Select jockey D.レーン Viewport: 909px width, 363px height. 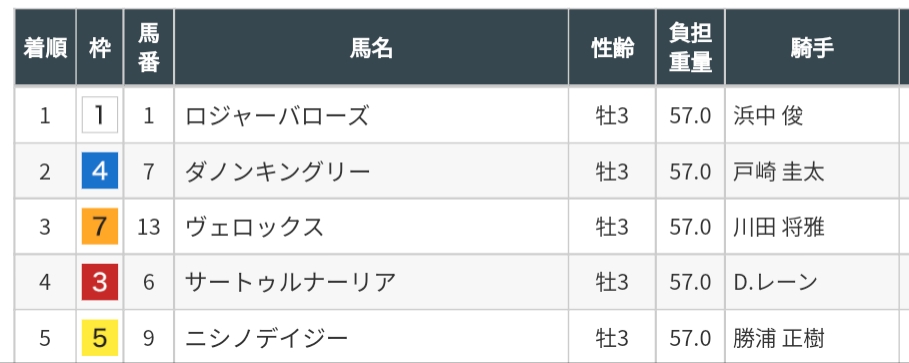tap(775, 283)
